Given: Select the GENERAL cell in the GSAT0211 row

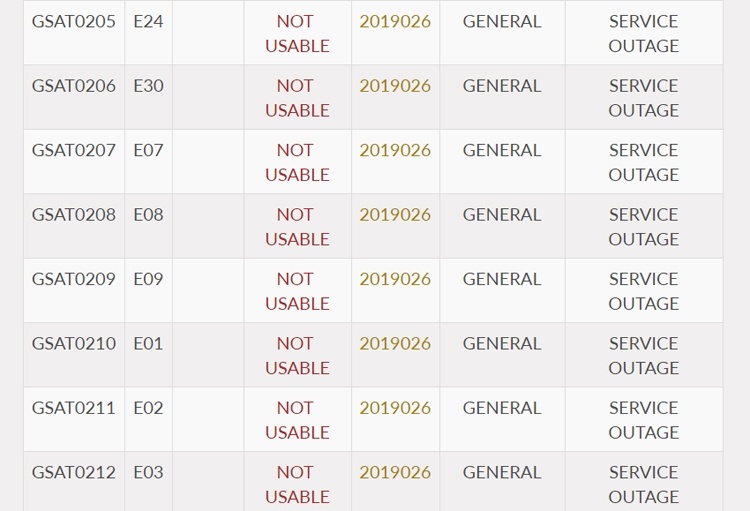Looking at the screenshot, I should point(502,408).
